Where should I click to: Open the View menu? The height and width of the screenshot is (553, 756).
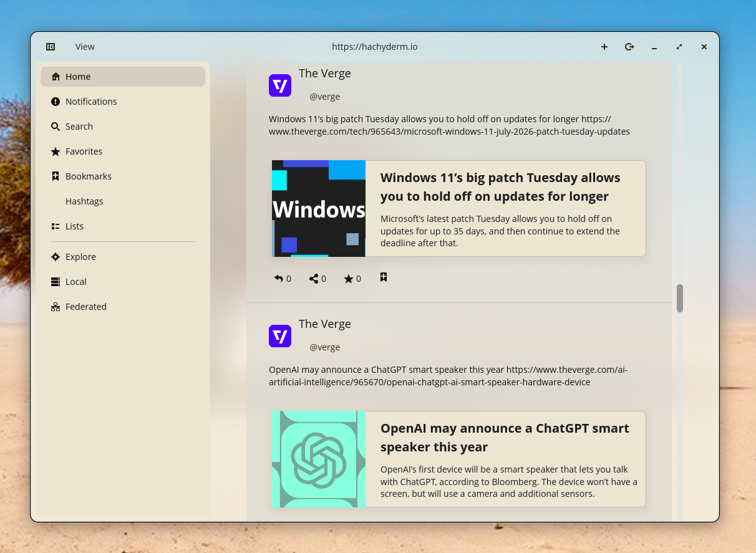[85, 47]
